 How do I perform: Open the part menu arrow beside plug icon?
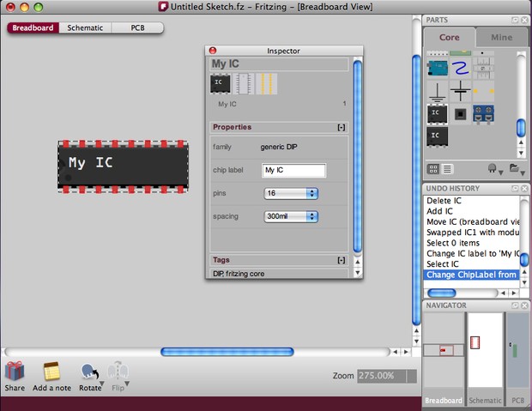(500, 173)
